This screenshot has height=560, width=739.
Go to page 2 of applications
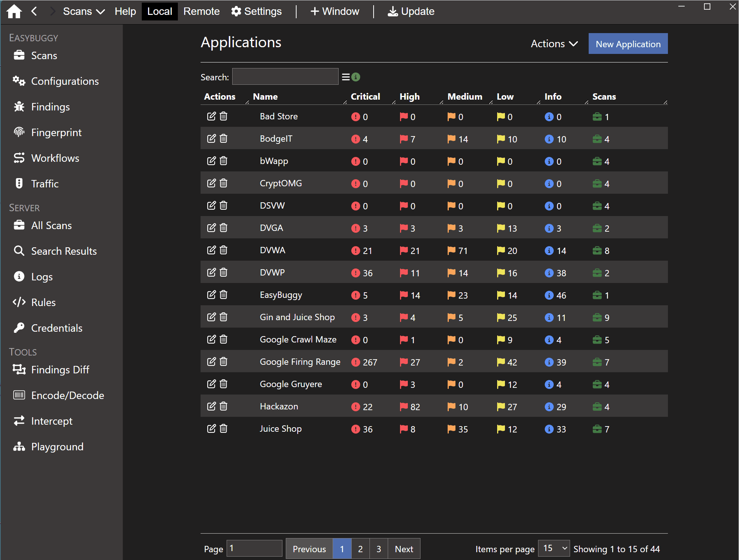point(360,549)
